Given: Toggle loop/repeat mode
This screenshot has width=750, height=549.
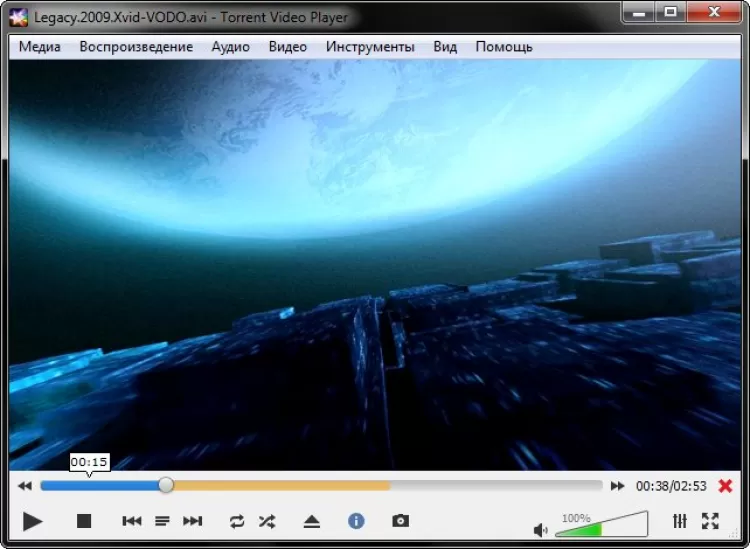Looking at the screenshot, I should [236, 521].
